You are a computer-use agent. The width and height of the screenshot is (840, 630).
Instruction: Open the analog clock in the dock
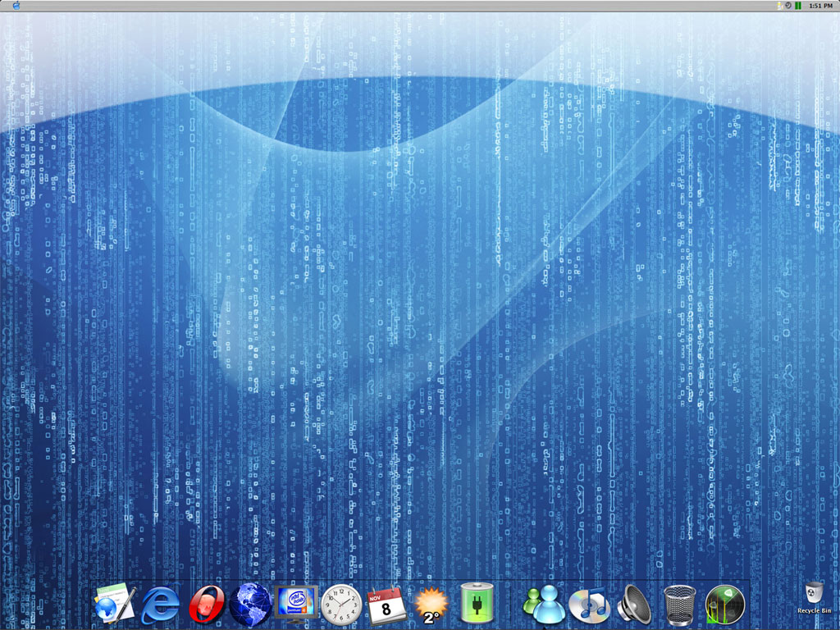click(341, 605)
